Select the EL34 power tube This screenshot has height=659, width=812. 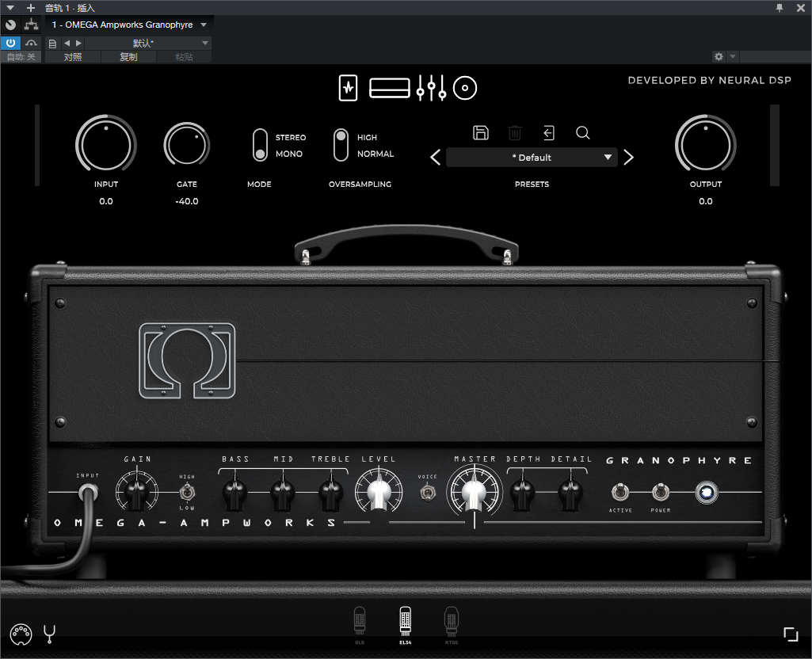pos(406,625)
